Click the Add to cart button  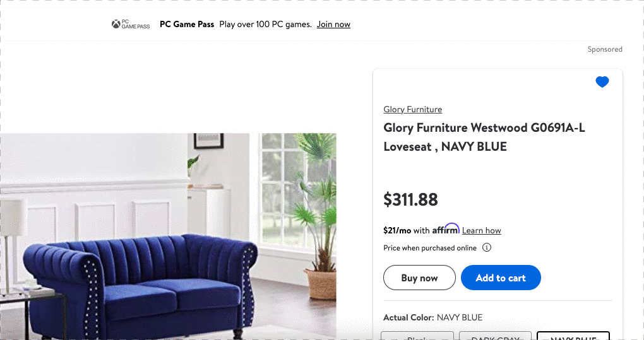coord(501,278)
